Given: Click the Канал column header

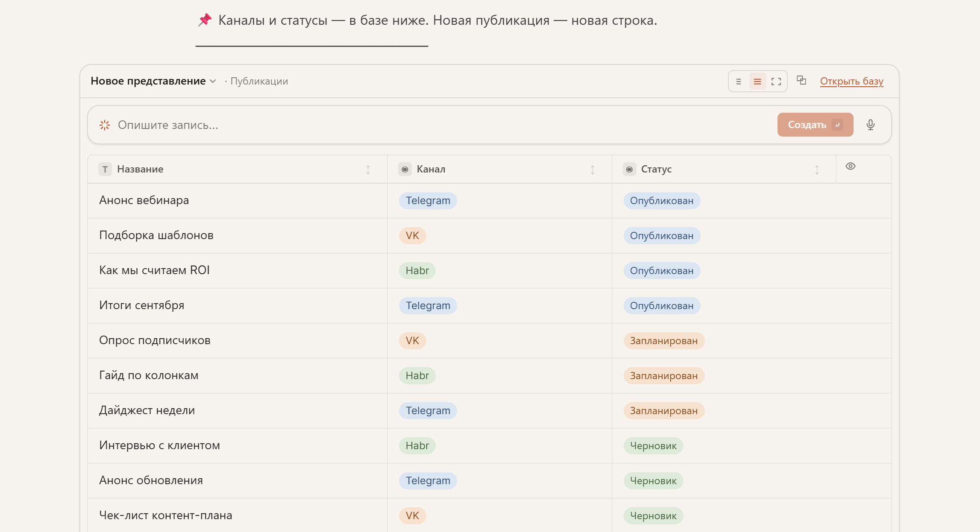Looking at the screenshot, I should 500,170.
